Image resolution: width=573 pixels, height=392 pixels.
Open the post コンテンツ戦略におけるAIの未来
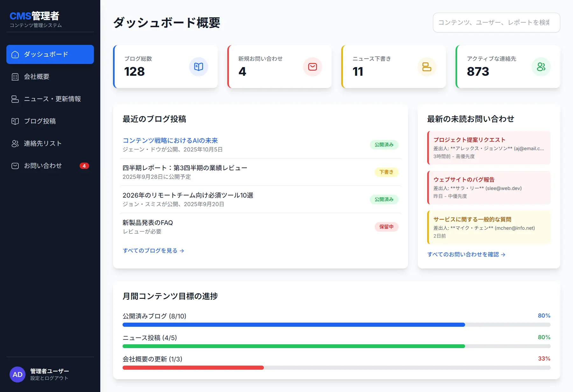170,140
